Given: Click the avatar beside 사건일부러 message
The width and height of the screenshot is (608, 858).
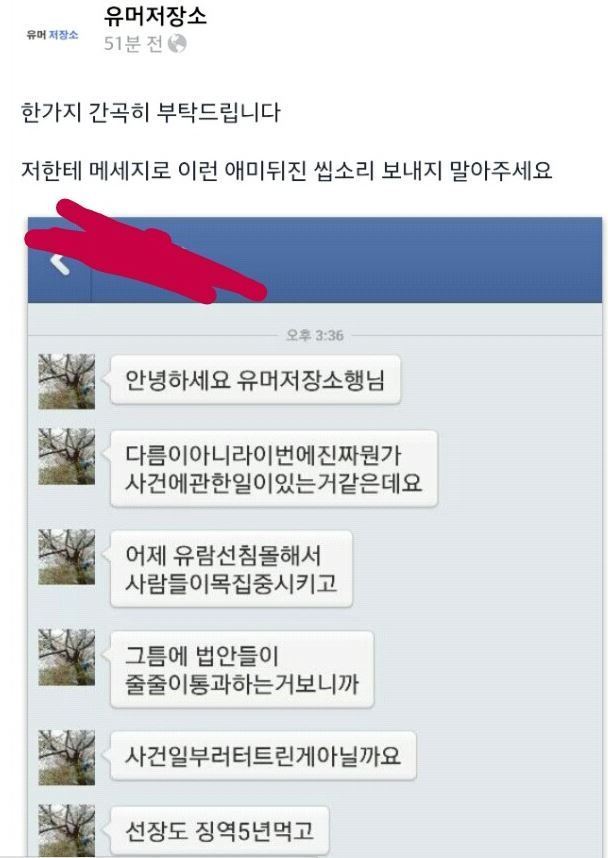Looking at the screenshot, I should [67, 758].
